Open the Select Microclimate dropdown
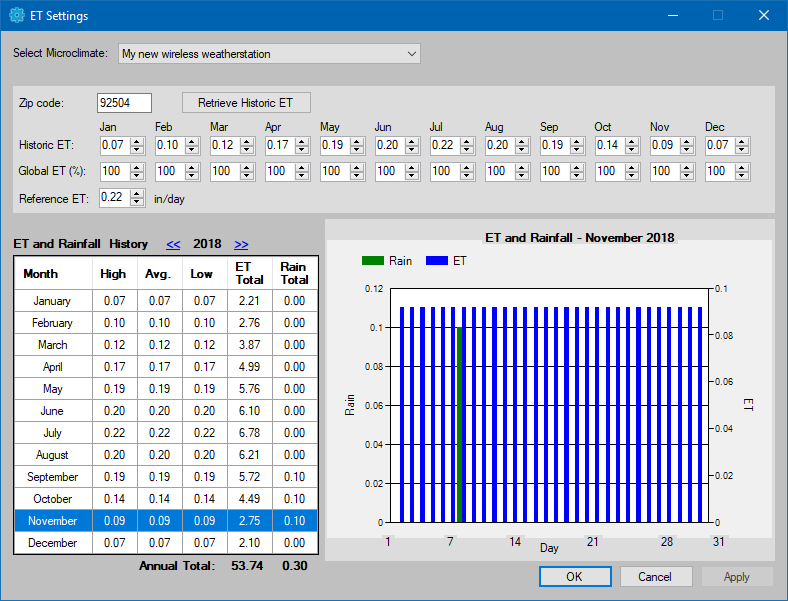The image size is (788, 601). [269, 54]
